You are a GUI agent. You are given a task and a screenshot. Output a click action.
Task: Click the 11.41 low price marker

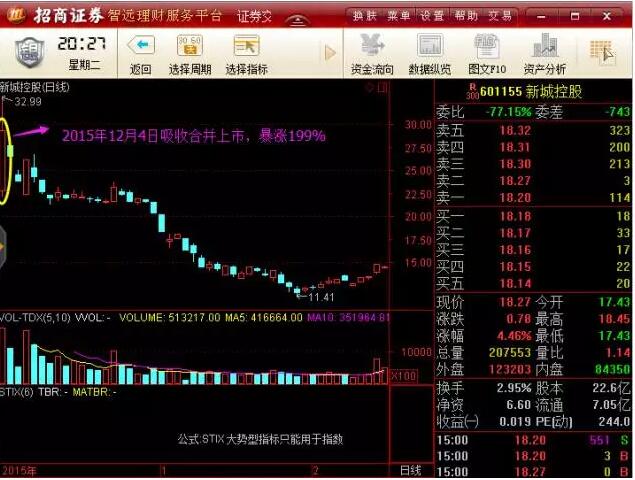click(321, 297)
